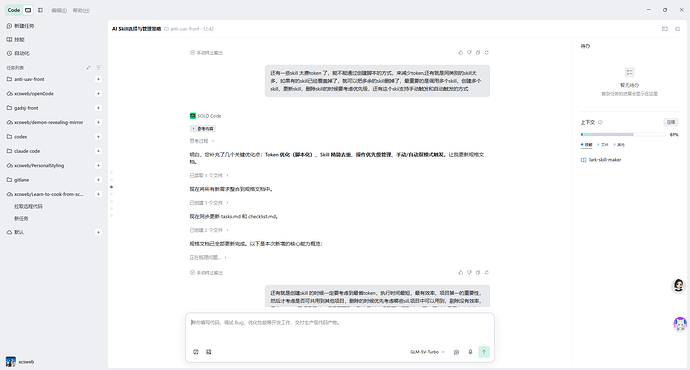The image size is (690, 370).
Task: Click the collapse-all icon next to 任务列表
Action: tap(88, 68)
